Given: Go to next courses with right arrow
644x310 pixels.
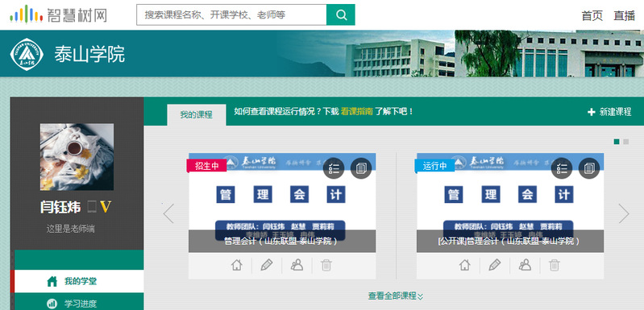Looking at the screenshot, I should (624, 213).
